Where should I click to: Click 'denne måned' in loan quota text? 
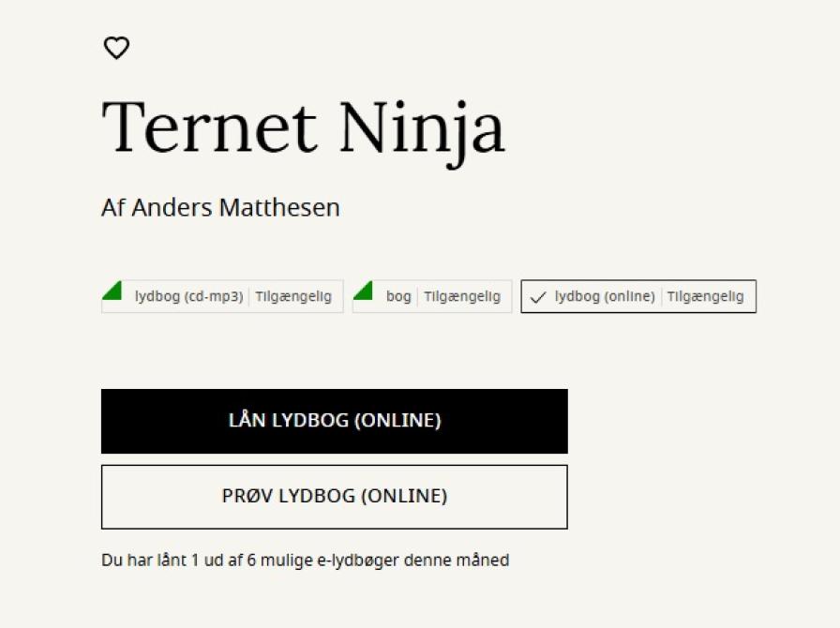pos(457,561)
